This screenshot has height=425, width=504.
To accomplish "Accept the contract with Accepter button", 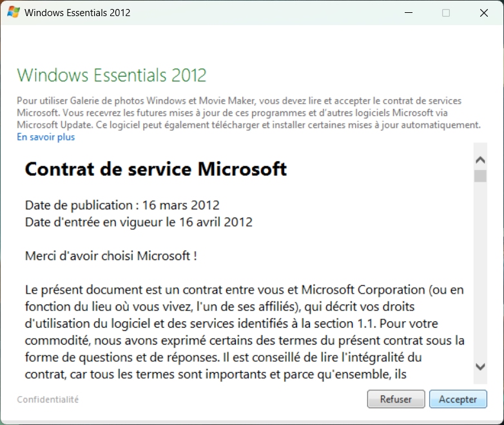I will pos(458,399).
